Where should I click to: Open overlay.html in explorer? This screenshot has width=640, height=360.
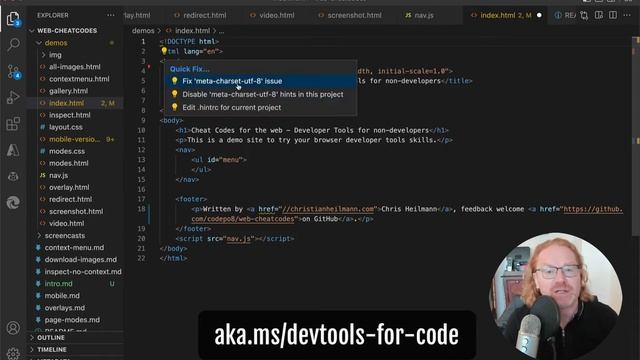pos(69,187)
